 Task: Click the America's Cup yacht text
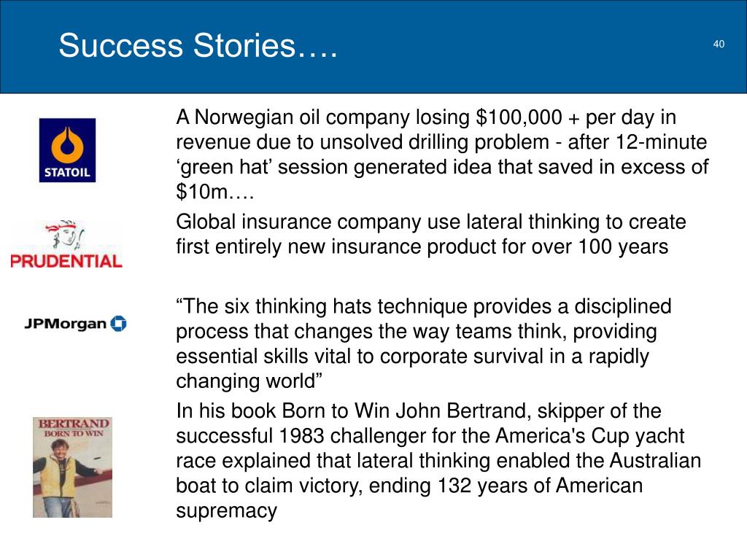pyautogui.click(x=589, y=436)
